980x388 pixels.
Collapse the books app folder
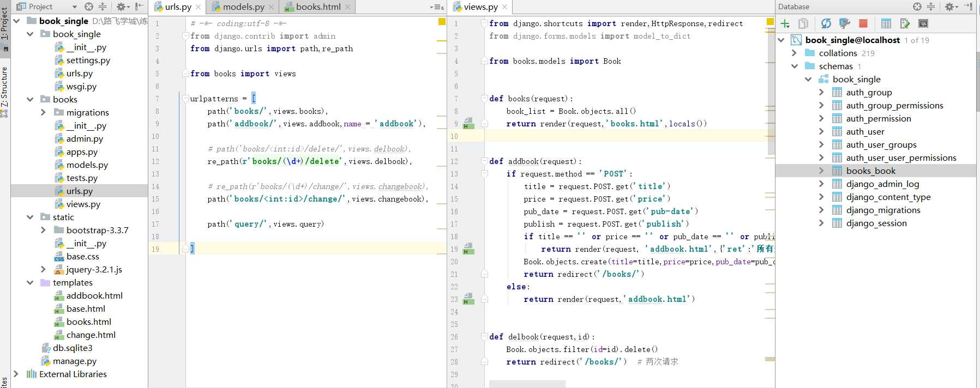(30, 99)
